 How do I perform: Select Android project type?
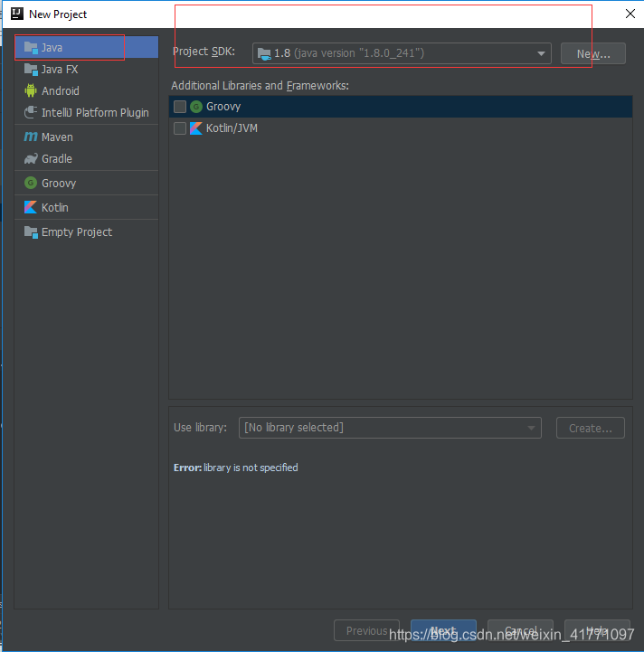(87, 90)
